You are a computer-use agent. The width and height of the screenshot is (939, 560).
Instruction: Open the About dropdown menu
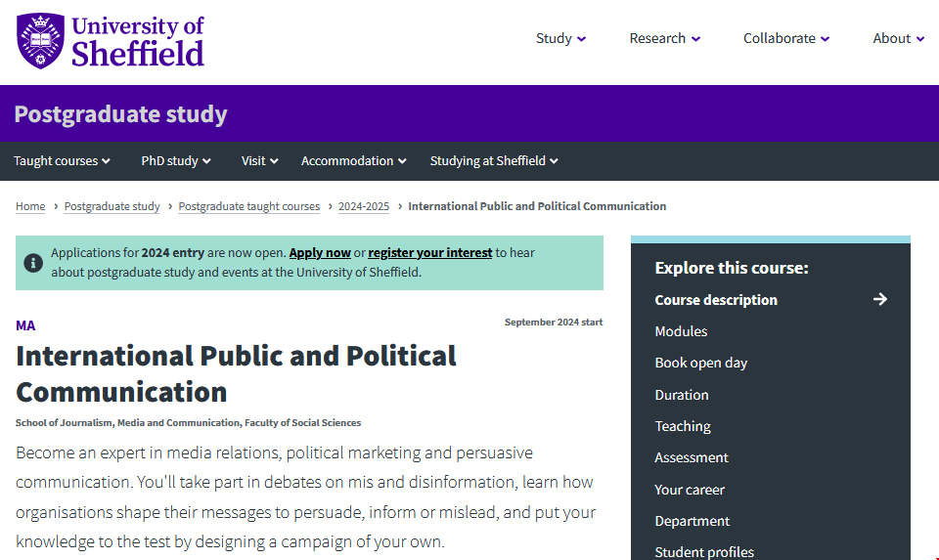pyautogui.click(x=898, y=39)
